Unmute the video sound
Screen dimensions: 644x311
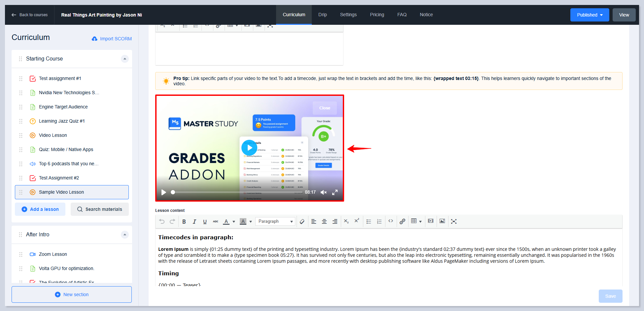tap(324, 192)
